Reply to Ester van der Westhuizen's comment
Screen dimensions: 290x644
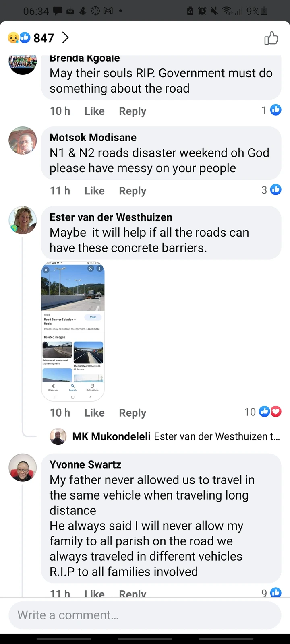[x=133, y=413]
